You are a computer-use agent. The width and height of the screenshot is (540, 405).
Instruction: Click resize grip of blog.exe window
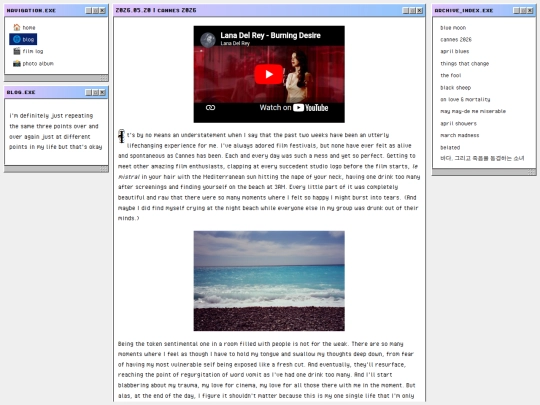104,169
